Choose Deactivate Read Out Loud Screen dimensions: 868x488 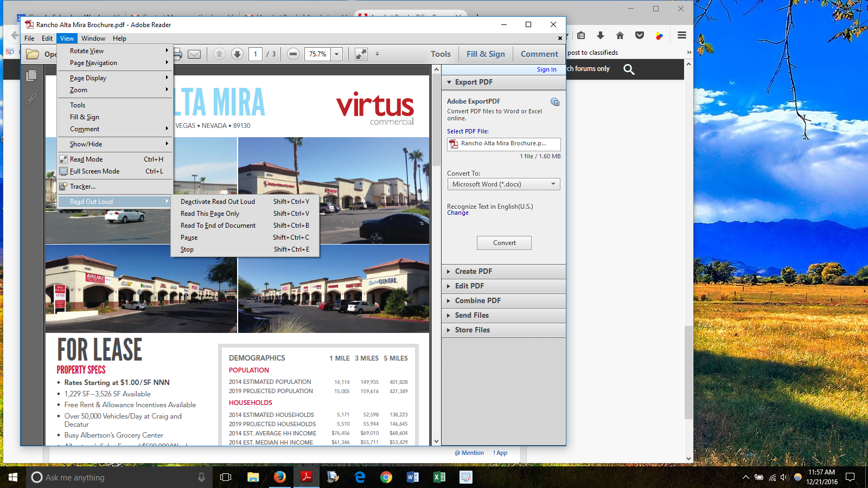(x=245, y=202)
